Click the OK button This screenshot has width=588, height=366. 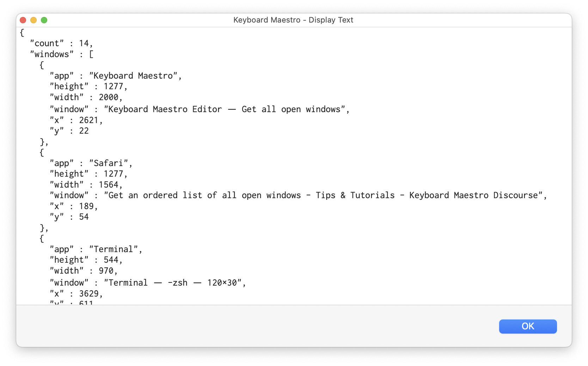(x=527, y=326)
